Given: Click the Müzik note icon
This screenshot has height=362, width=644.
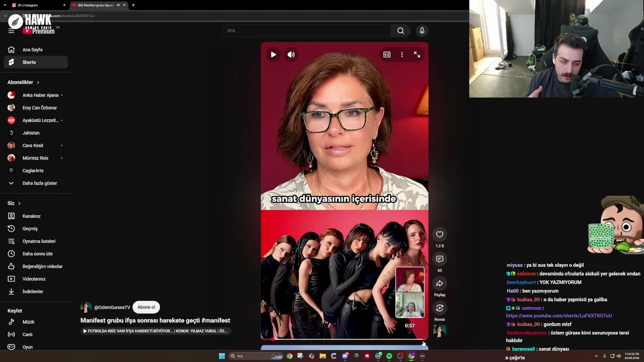Looking at the screenshot, I should tap(11, 322).
